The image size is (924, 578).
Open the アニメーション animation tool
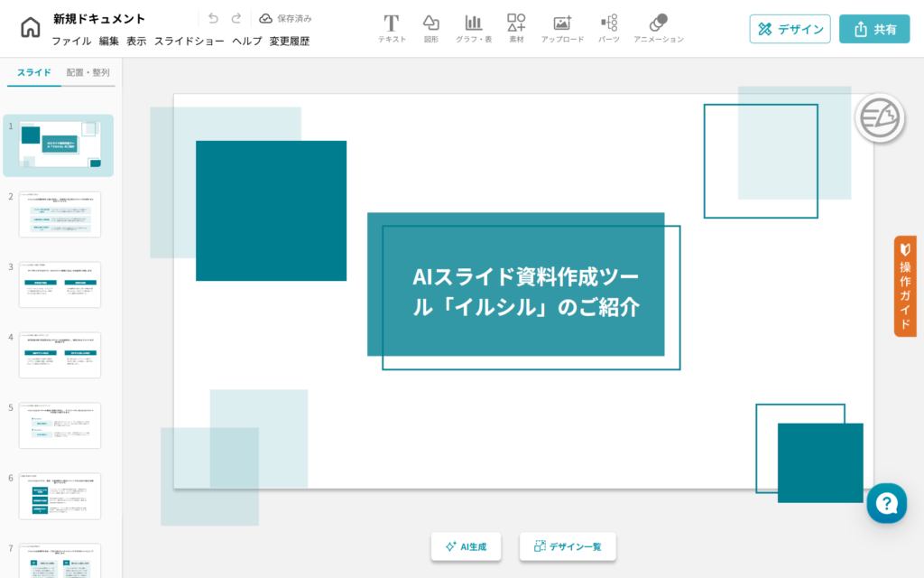(x=658, y=28)
